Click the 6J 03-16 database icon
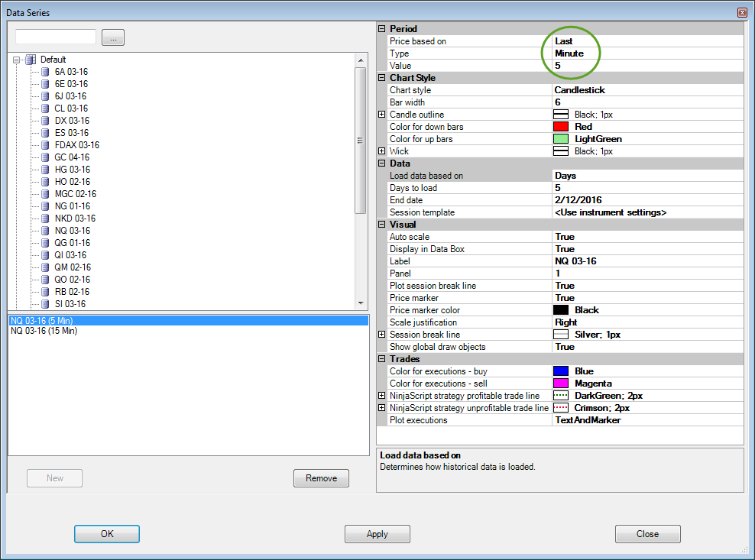Viewport: 755px width, 560px height. click(45, 96)
